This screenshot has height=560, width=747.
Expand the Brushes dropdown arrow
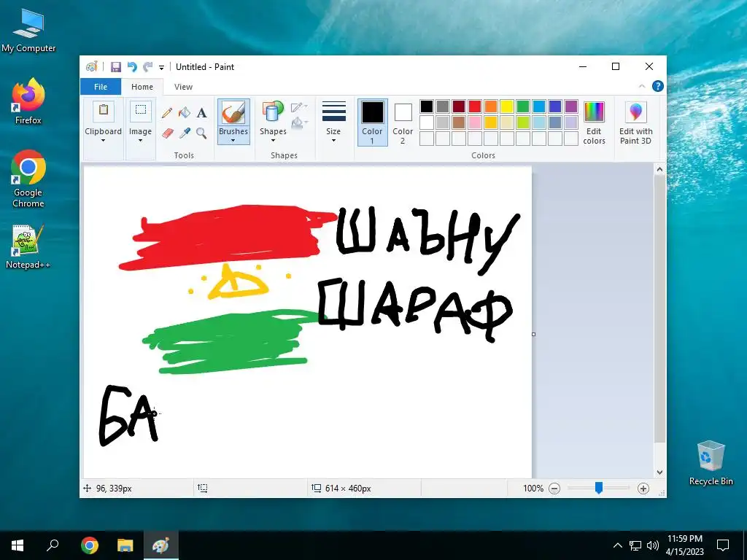233,141
